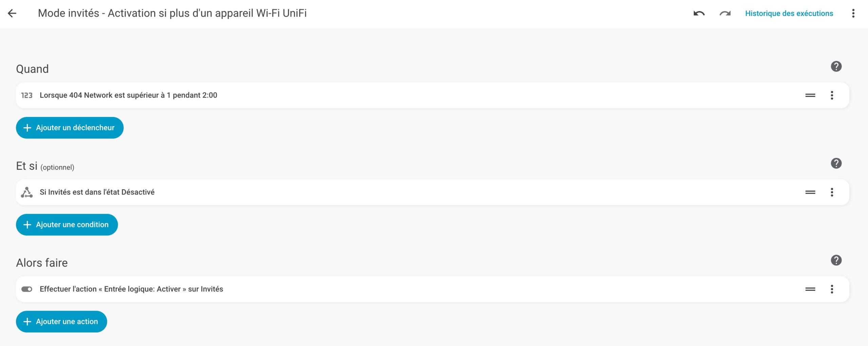Screen dimensions: 868x346
Task: Expand the 404 Network trigger row
Action: pyautogui.click(x=128, y=95)
